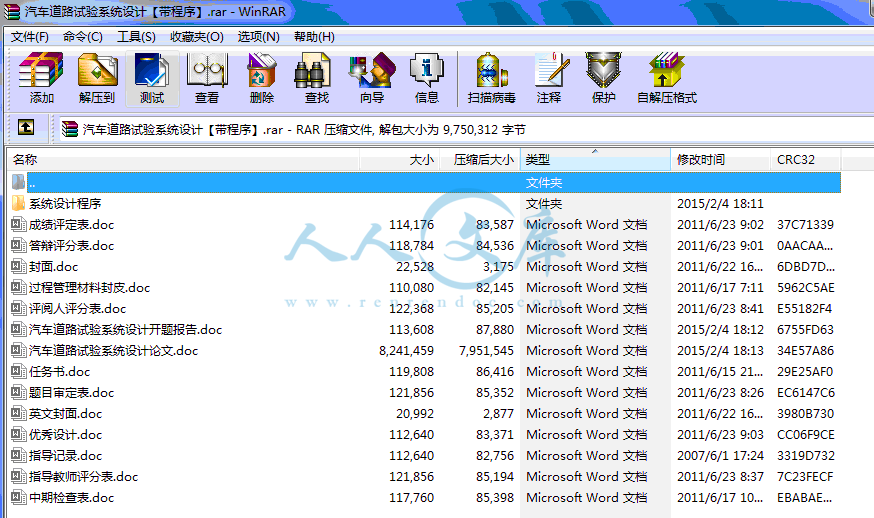
Task: Click the doc icon for 成绩评定表.doc
Action: (x=18, y=225)
